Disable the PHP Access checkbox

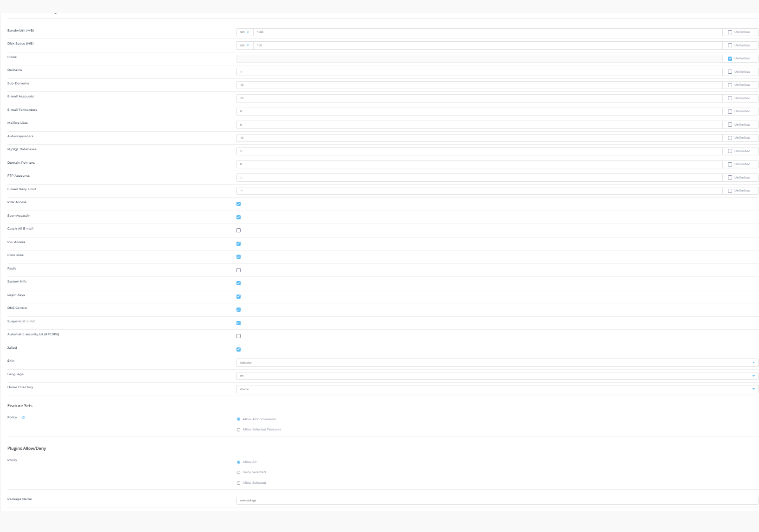coord(239,204)
